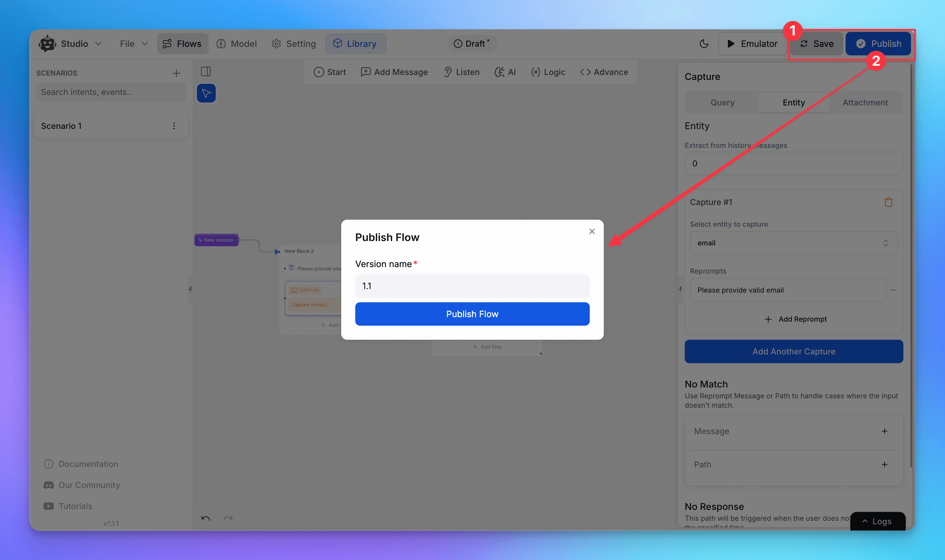Remove the reprompt with minus icon
The image size is (945, 560).
pyautogui.click(x=893, y=290)
